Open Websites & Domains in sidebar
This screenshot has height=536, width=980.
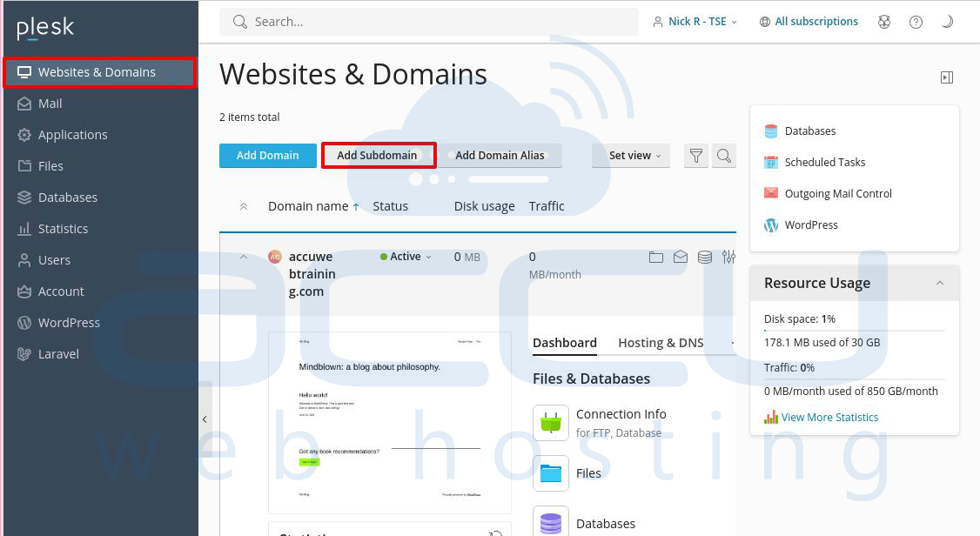(99, 72)
